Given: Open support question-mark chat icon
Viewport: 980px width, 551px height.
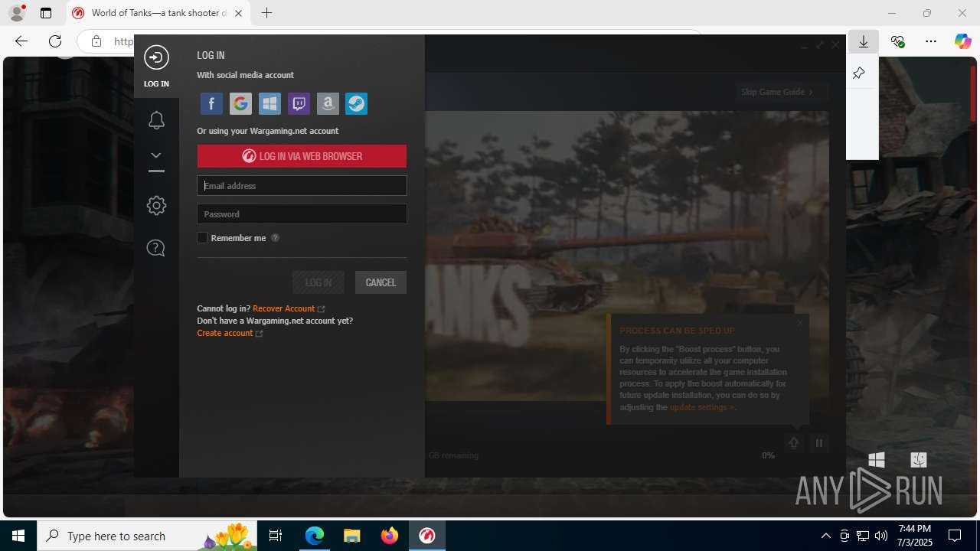Looking at the screenshot, I should tap(156, 248).
